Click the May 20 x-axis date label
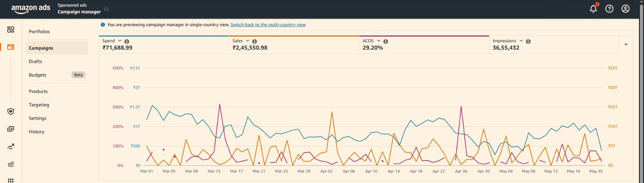The height and width of the screenshot is (183, 644). pos(596,171)
